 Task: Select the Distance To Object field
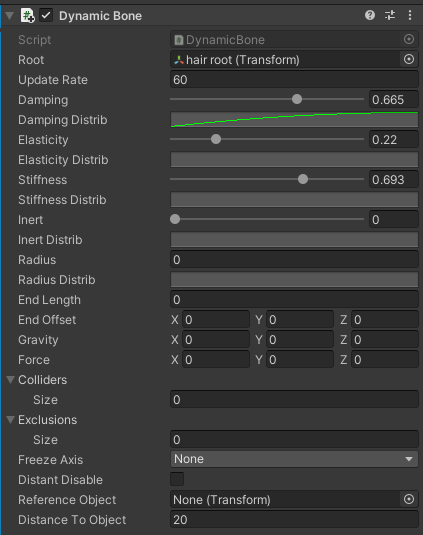294,519
